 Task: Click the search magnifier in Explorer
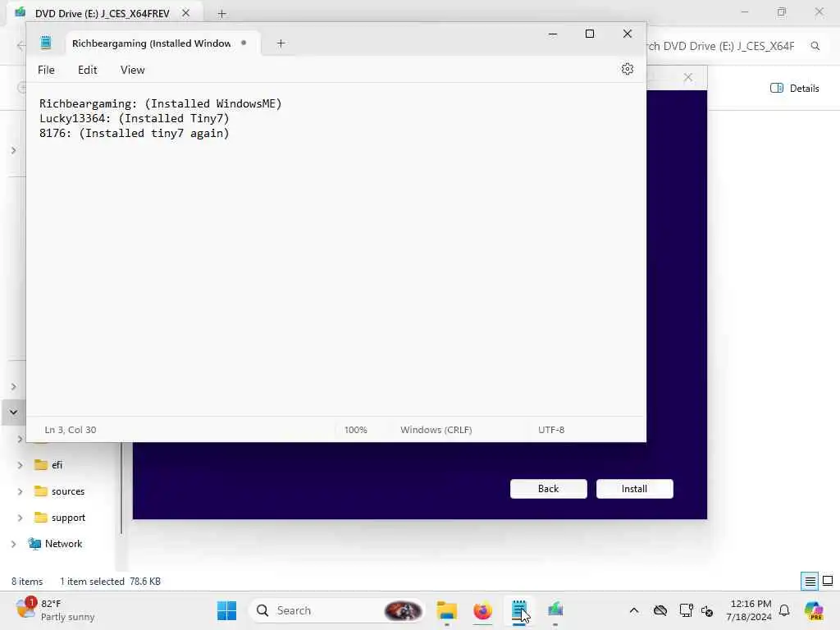click(815, 46)
